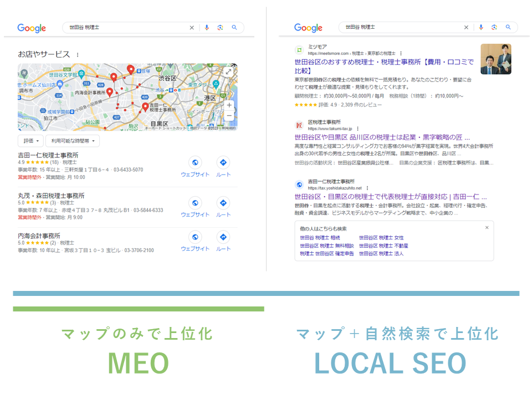
Task: Open options menu beside お店やサービス
Action: click(78, 55)
